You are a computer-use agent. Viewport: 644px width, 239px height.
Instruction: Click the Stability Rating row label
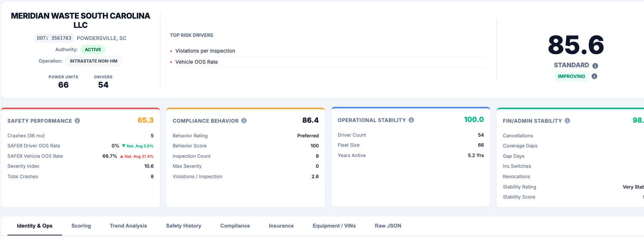[520, 187]
